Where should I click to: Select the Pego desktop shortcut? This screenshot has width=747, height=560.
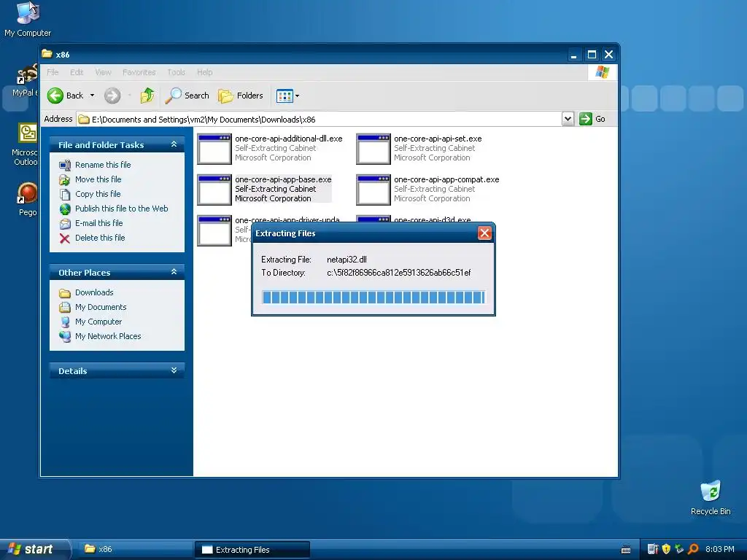[x=28, y=199]
